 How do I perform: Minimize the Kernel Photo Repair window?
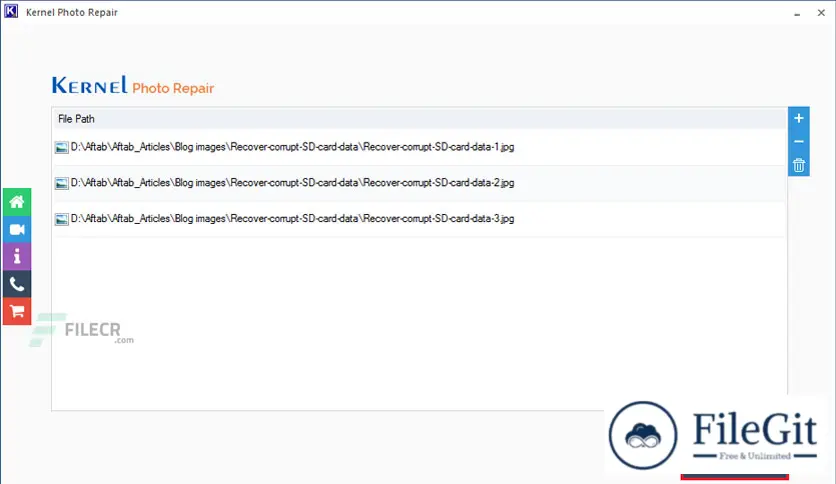(797, 13)
